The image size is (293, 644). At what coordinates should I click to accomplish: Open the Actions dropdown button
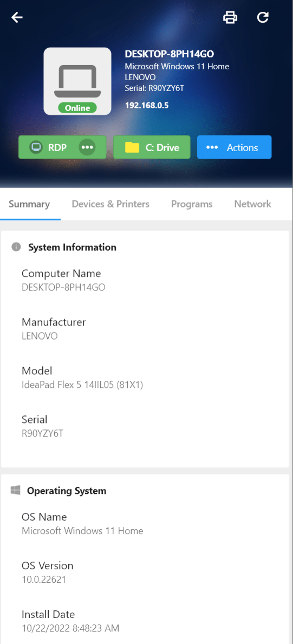coord(234,147)
